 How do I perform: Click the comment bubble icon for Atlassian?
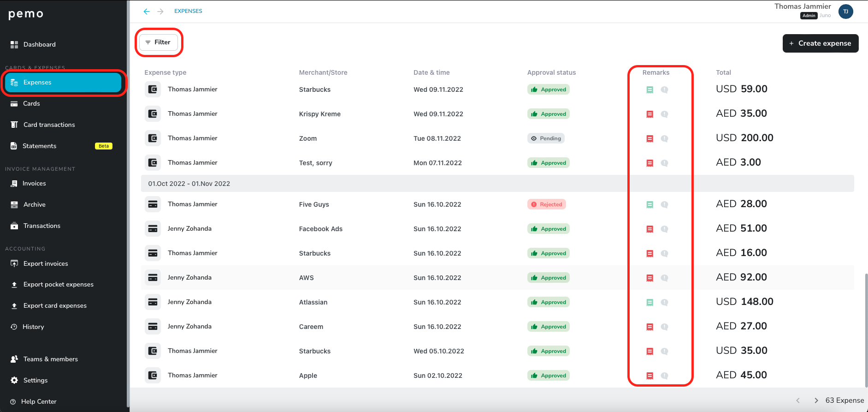click(x=664, y=303)
